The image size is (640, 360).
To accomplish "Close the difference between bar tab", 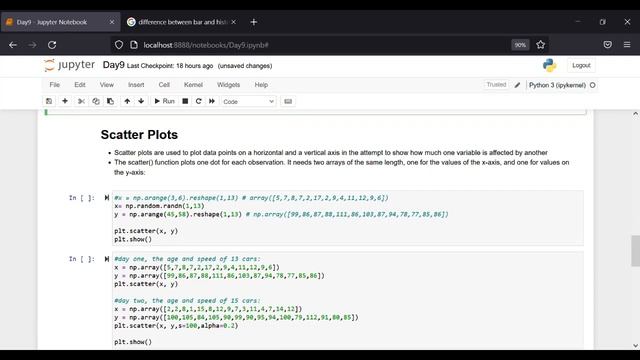I will pyautogui.click(x=233, y=22).
